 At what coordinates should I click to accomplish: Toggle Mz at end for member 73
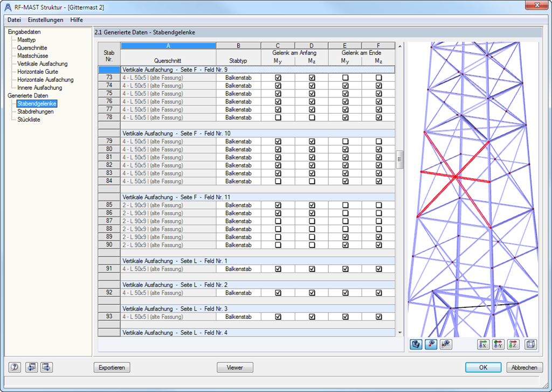tap(379, 78)
